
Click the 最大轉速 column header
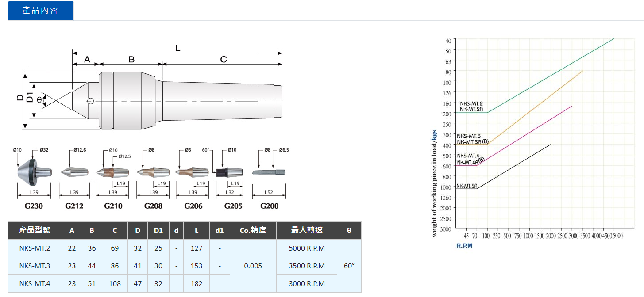pyautogui.click(x=307, y=230)
